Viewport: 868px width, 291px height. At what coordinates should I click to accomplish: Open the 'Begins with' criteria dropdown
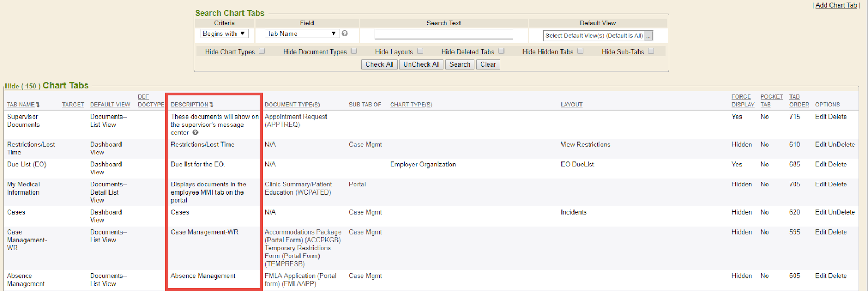(225, 34)
